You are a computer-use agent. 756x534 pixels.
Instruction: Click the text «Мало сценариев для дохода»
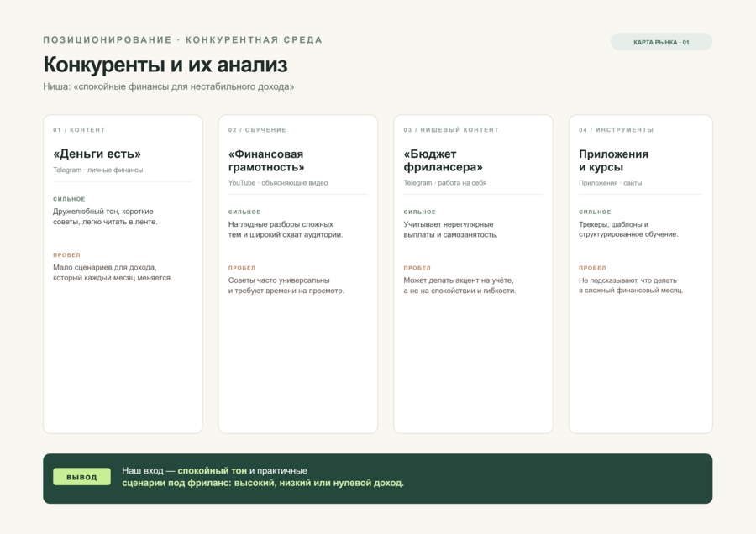tap(113, 272)
